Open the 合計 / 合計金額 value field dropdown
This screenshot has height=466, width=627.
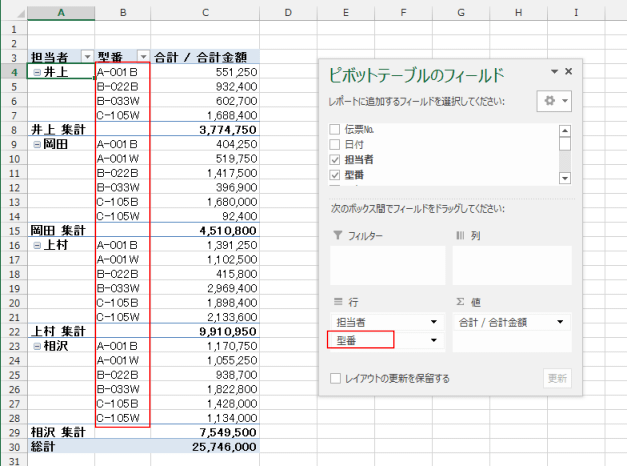click(560, 322)
